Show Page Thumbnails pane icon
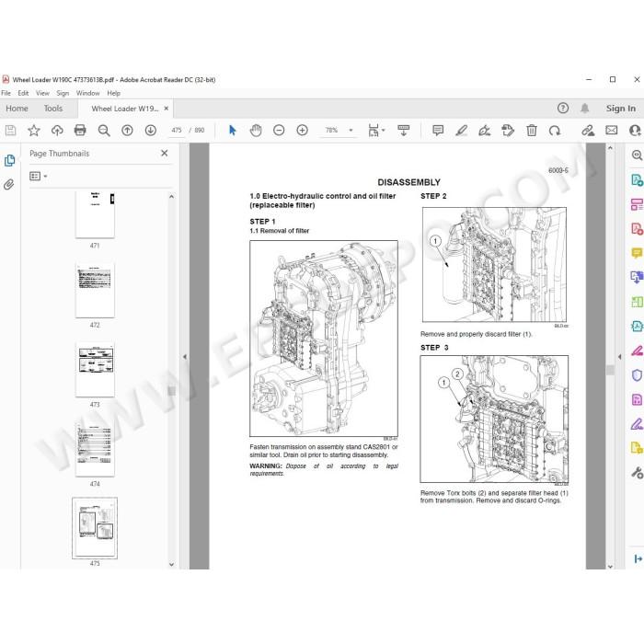Screen dimensions: 644x644 click(x=9, y=161)
